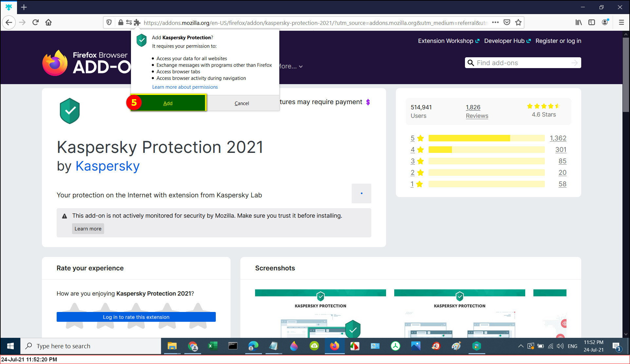Open page actions three-dots menu
The height and width of the screenshot is (364, 630).
click(x=495, y=22)
